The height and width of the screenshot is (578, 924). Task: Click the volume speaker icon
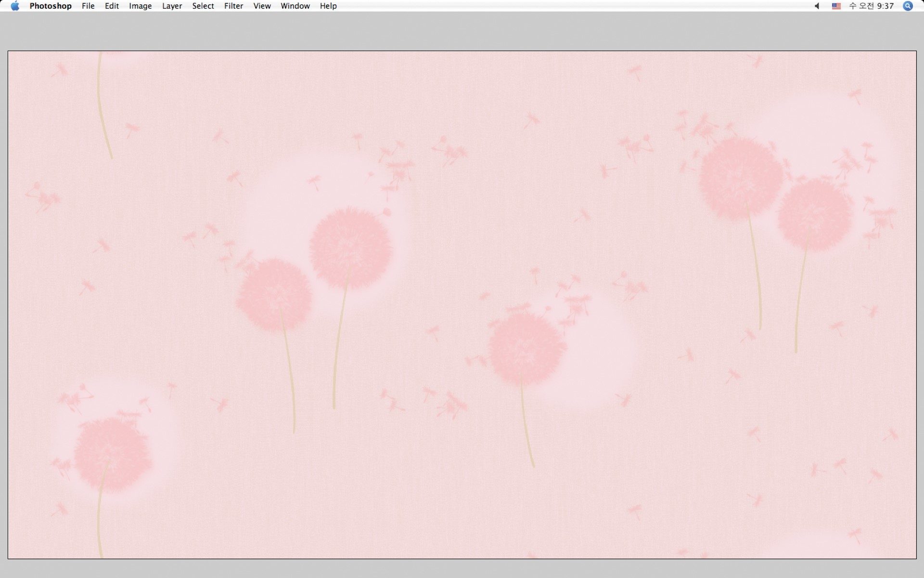[817, 6]
